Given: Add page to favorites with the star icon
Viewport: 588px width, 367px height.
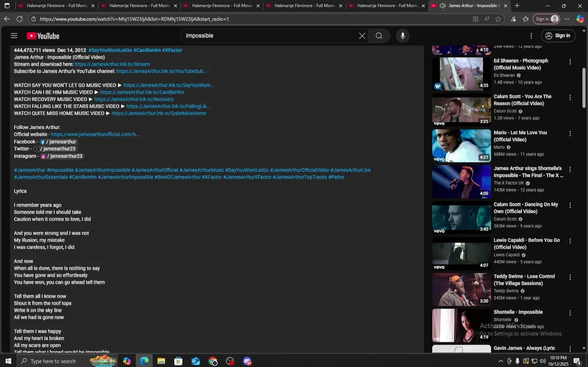Looking at the screenshot, I should pyautogui.click(x=498, y=19).
